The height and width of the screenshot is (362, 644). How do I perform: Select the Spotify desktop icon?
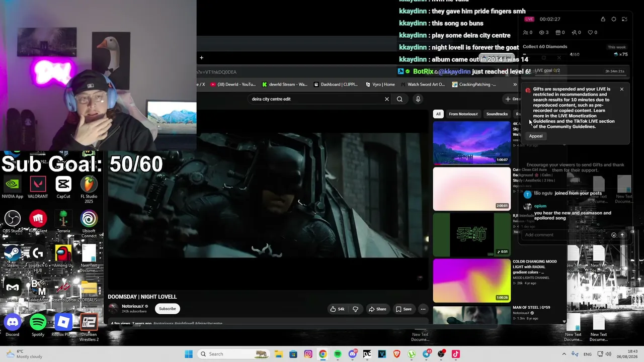38,325
